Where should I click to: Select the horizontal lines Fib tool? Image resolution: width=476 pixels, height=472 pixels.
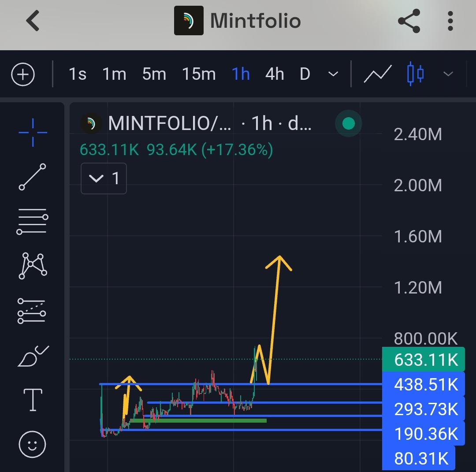(33, 221)
